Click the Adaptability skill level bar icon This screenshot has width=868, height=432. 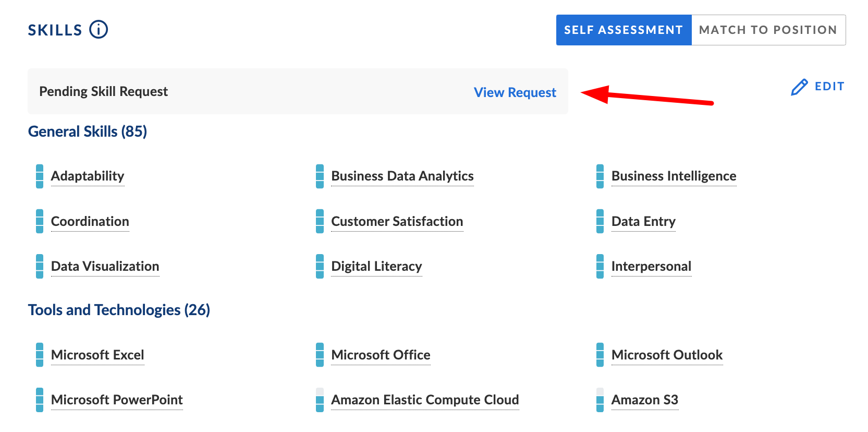click(x=40, y=176)
